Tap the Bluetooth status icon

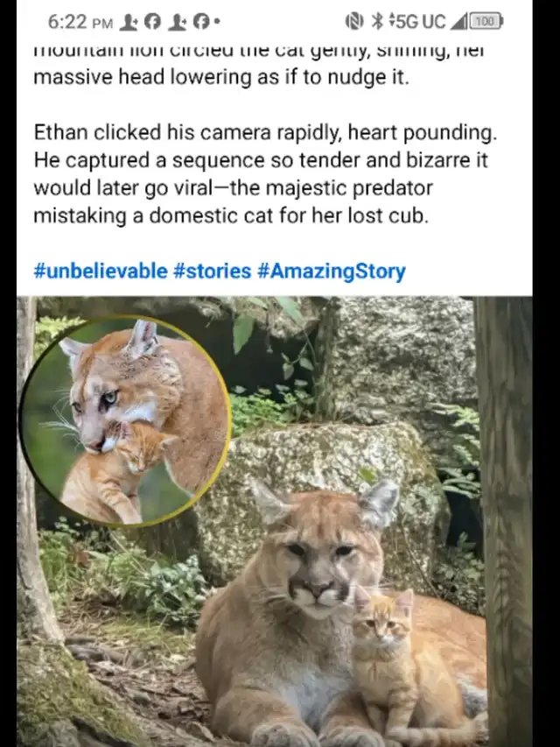(376, 21)
